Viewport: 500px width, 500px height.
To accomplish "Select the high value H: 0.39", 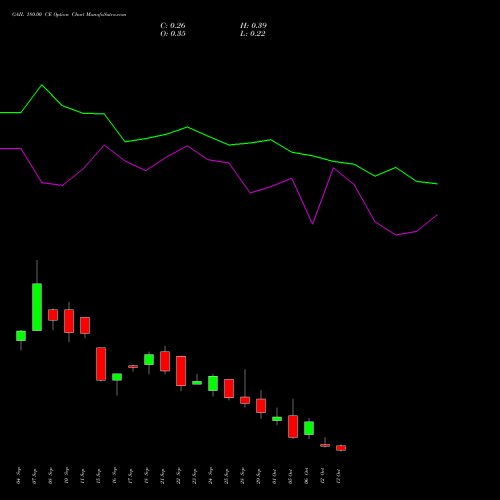I will [x=253, y=26].
